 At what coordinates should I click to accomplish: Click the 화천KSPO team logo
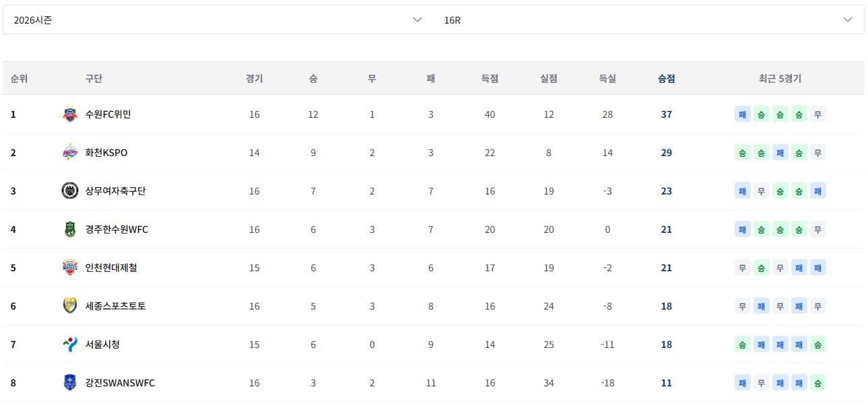[70, 153]
